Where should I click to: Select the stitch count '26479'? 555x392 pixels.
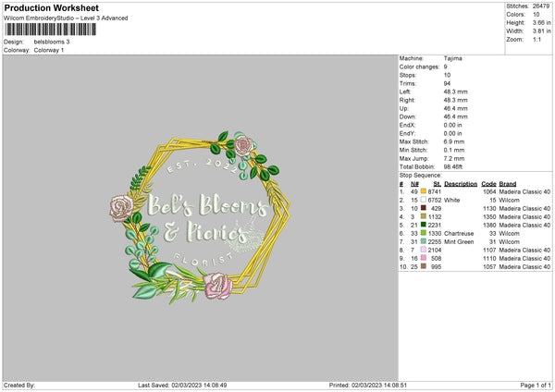tap(541, 6)
